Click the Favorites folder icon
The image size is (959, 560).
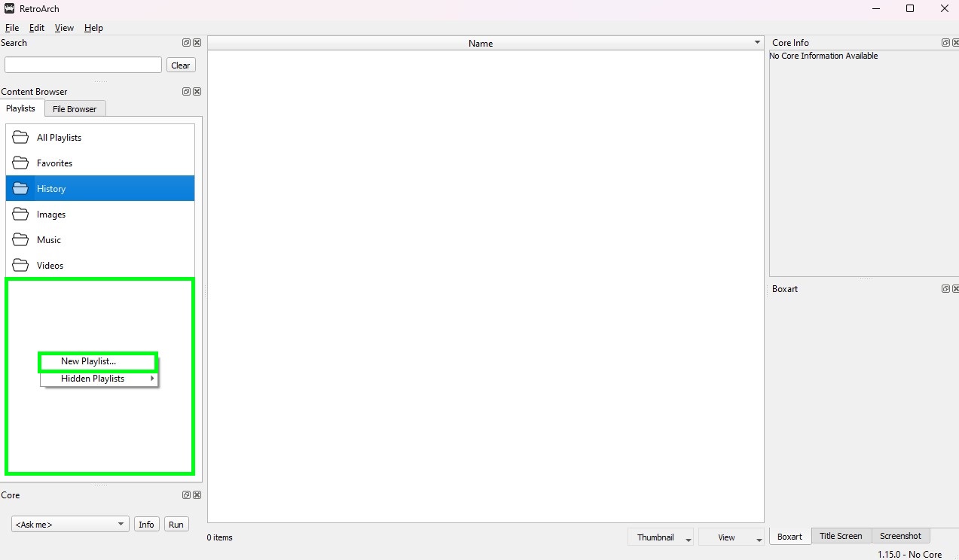pos(21,163)
